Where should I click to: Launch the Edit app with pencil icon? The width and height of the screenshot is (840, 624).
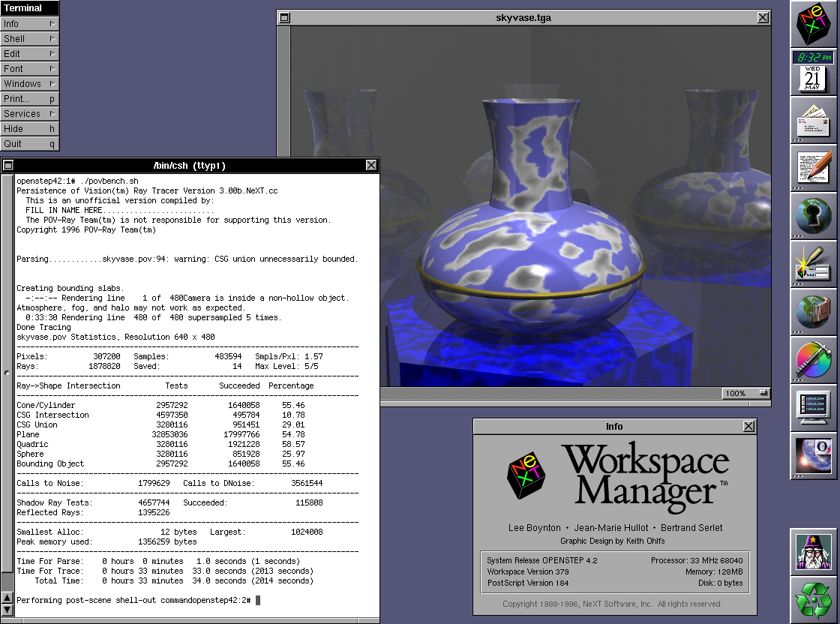point(814,168)
